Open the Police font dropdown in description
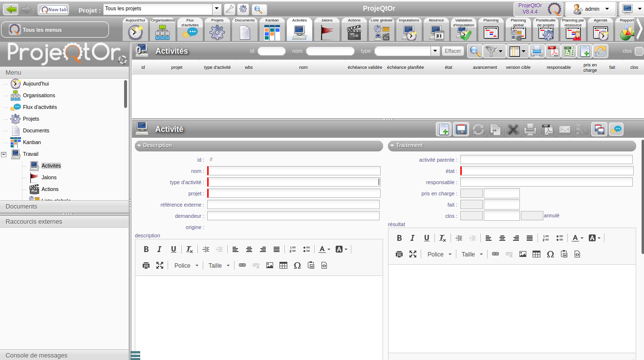This screenshot has height=360, width=644. click(186, 266)
